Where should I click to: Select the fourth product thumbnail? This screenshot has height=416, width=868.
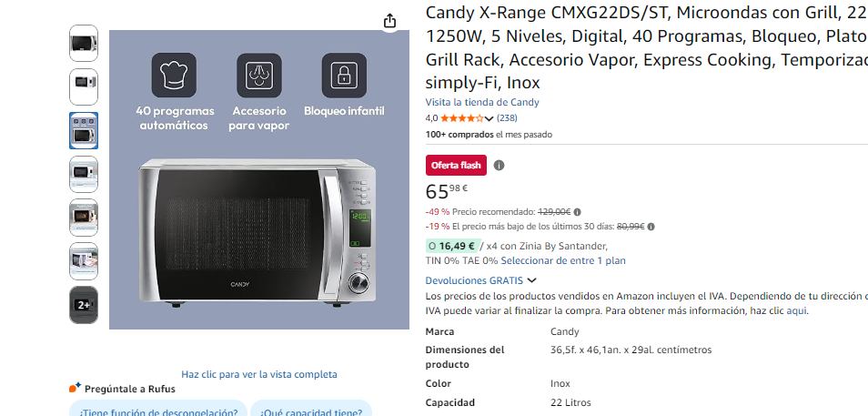(84, 174)
